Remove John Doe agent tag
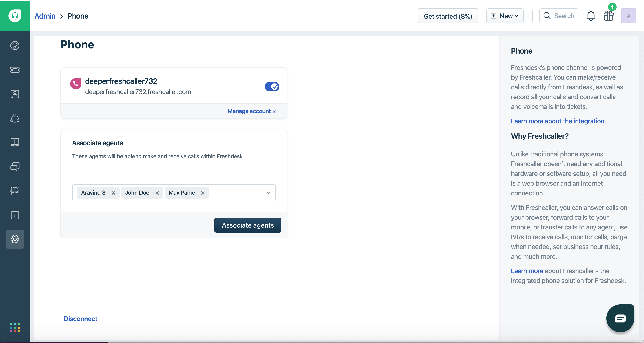644x343 pixels. point(157,193)
